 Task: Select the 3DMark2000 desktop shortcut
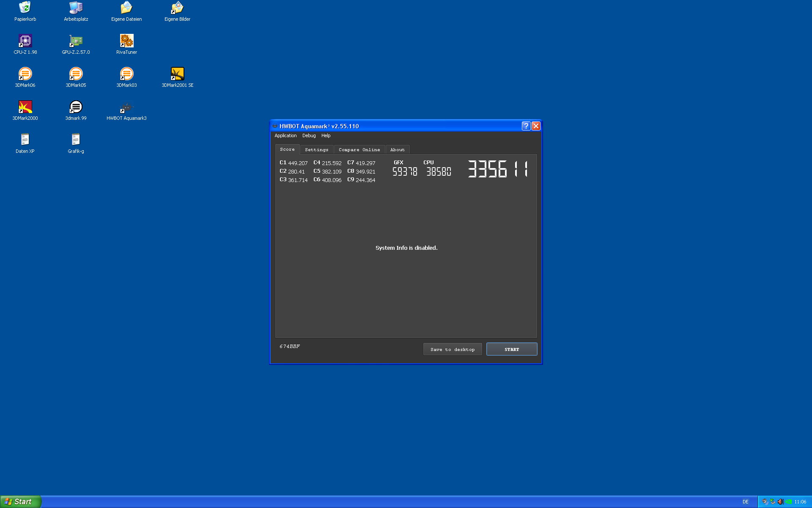click(x=25, y=110)
